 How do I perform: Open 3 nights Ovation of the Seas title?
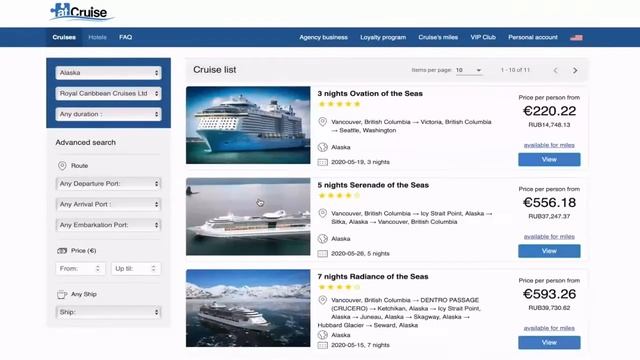pyautogui.click(x=370, y=93)
